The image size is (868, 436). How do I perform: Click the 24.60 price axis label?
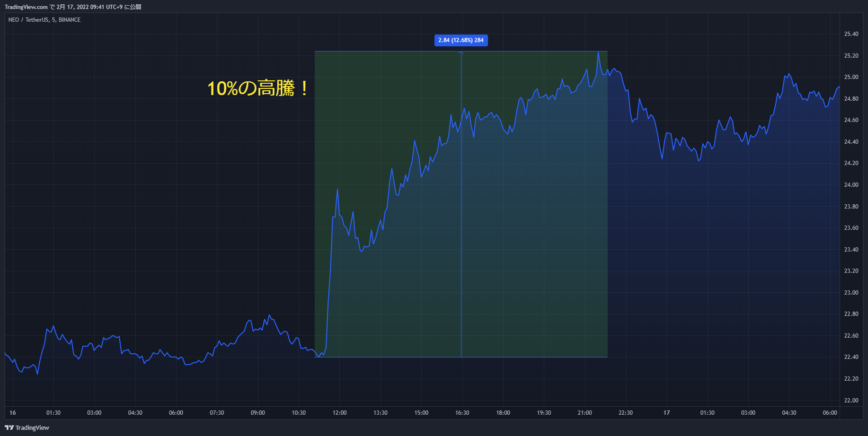coord(851,120)
